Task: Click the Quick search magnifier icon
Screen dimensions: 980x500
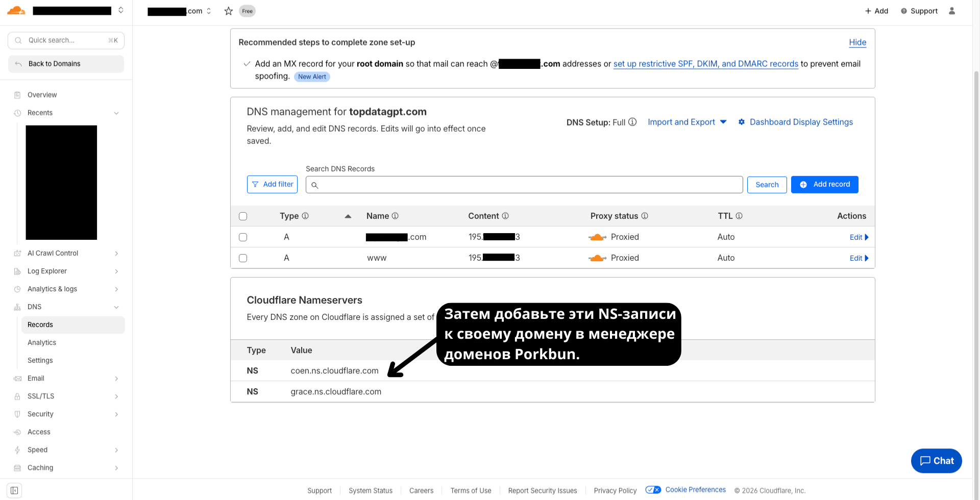Action: coord(18,40)
